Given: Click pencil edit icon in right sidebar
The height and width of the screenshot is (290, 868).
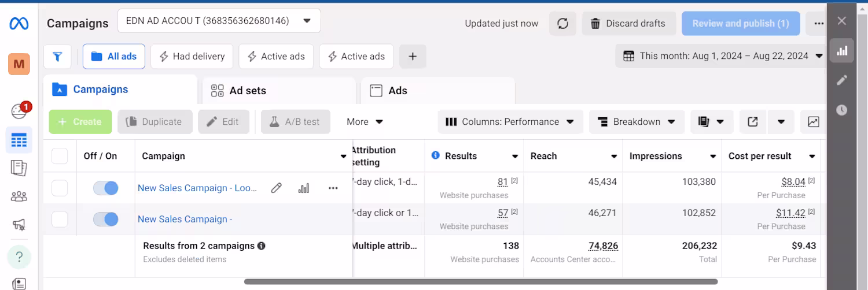Looking at the screenshot, I should click(842, 80).
